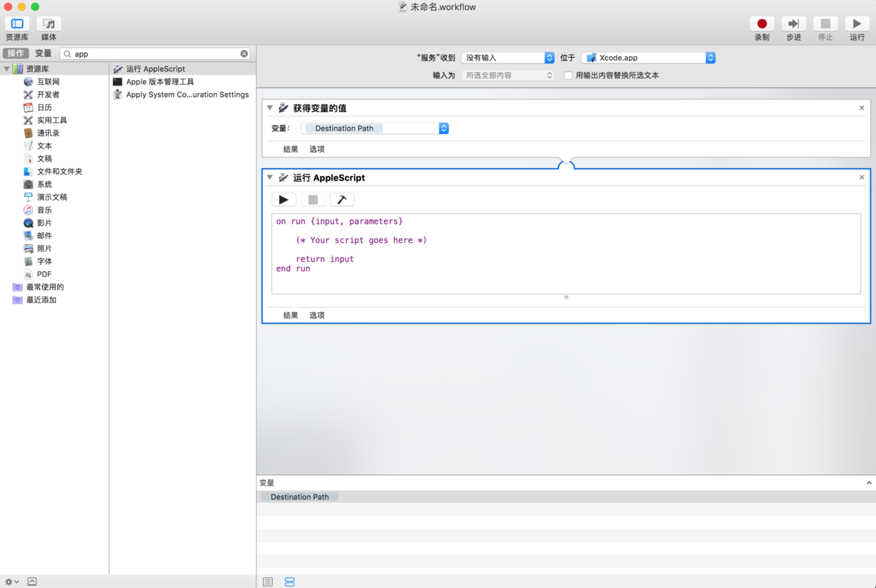Open the 所选全部内容 dropdown
The image size is (876, 588).
(508, 75)
